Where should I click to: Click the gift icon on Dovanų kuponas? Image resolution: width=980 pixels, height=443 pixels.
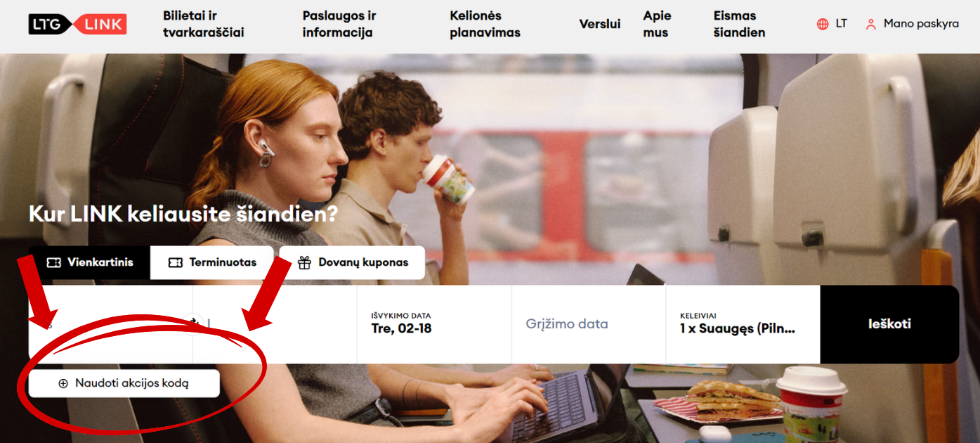click(304, 262)
